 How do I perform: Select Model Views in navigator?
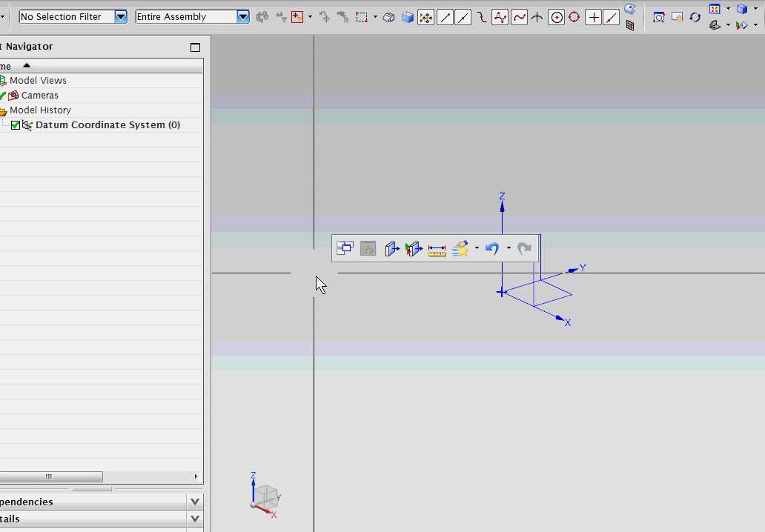(38, 81)
